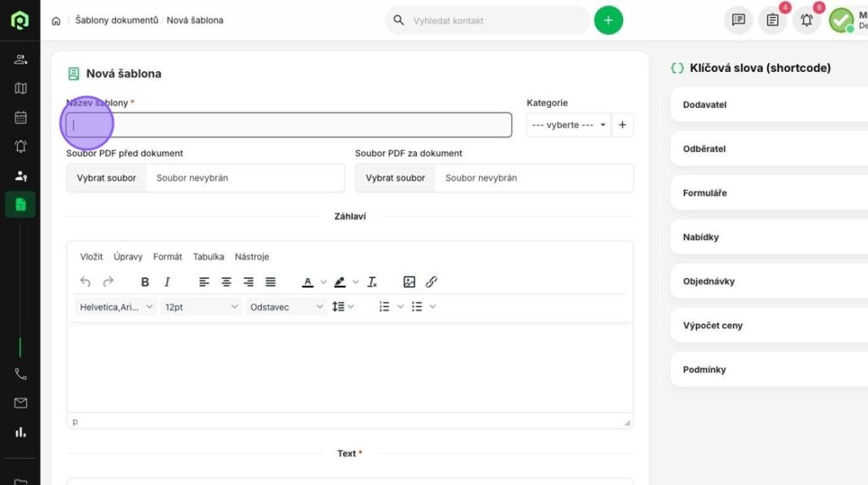This screenshot has height=485, width=868.
Task: Open the Formát menu in the editor
Action: [168, 257]
